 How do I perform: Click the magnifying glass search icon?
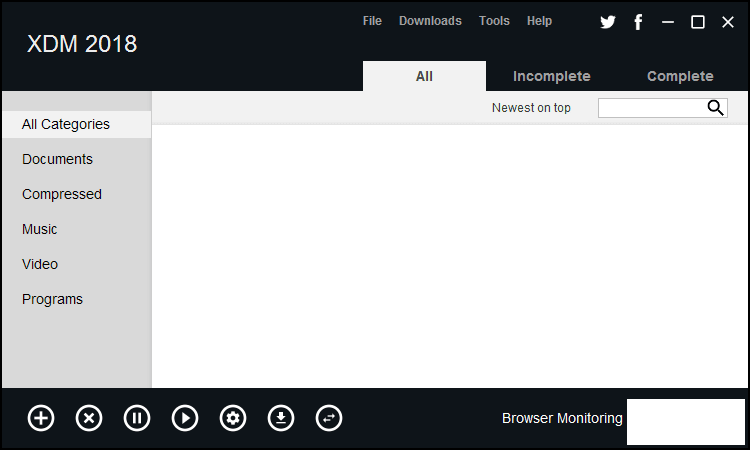[716, 108]
